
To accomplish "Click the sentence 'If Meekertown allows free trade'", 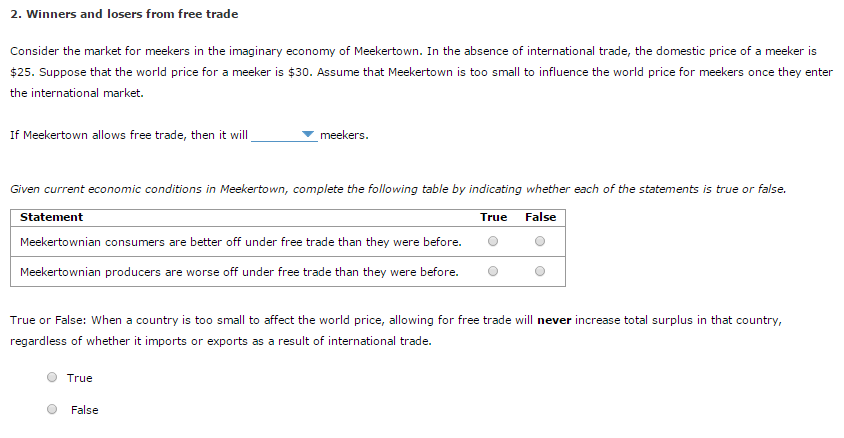I will pos(129,135).
